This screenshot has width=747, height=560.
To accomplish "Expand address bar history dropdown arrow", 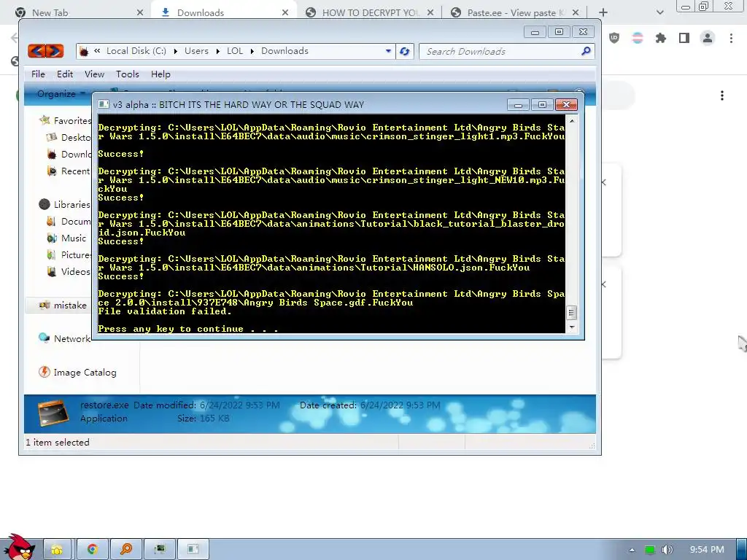I will (x=388, y=51).
